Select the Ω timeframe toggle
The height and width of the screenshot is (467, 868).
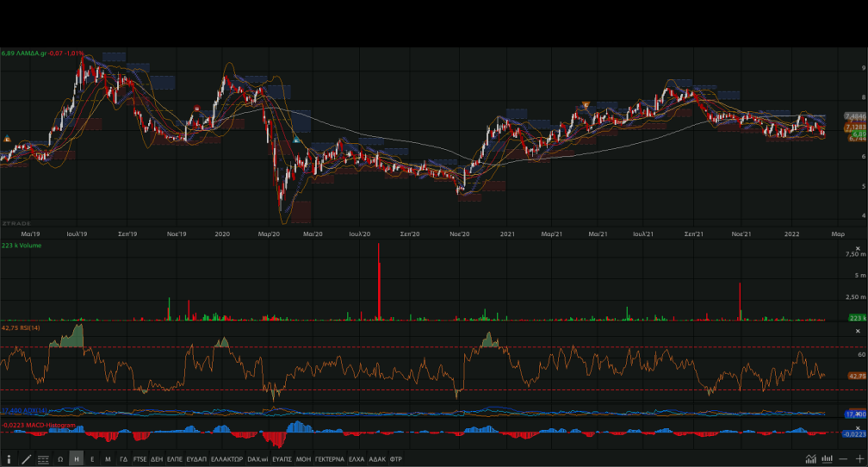(60, 459)
